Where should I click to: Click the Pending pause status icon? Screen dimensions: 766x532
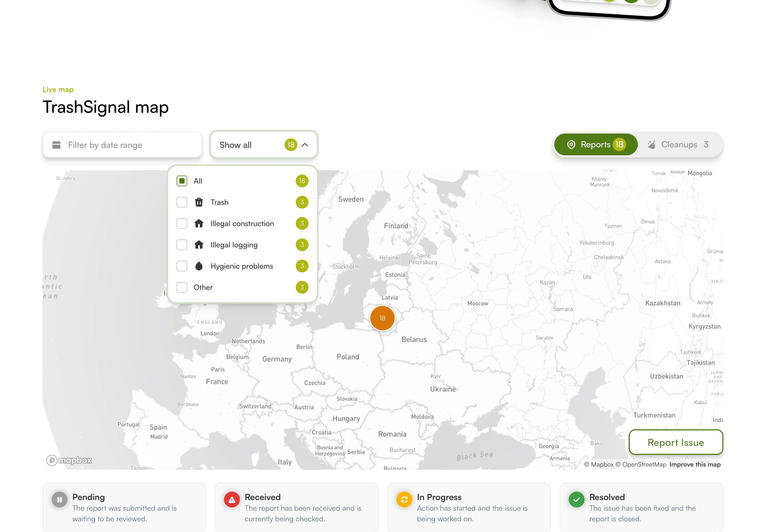point(59,500)
